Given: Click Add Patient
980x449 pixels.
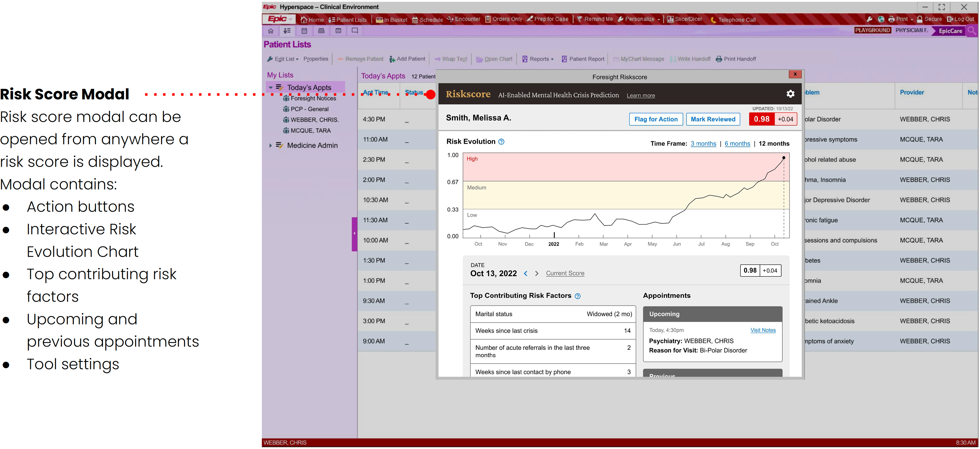Looking at the screenshot, I should 407,59.
